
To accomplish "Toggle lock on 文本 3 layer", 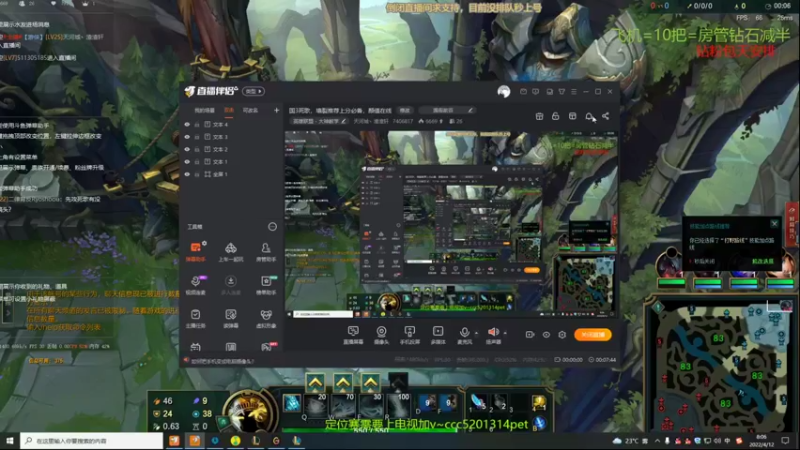I will click(197, 137).
